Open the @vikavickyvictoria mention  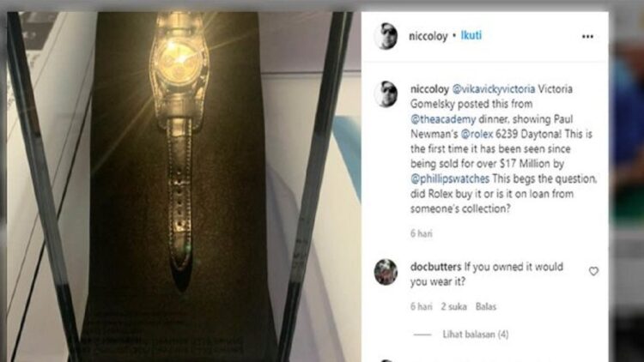pyautogui.click(x=493, y=89)
